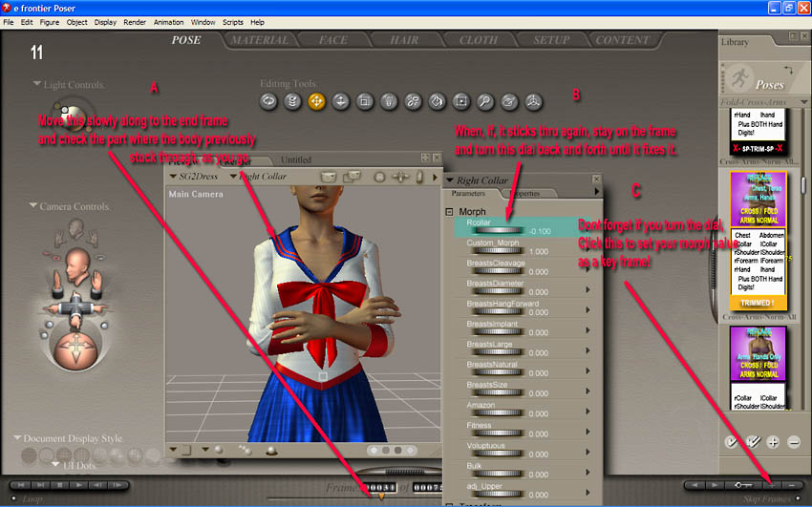812x507 pixels.
Task: Play the animation
Action: coord(78,485)
